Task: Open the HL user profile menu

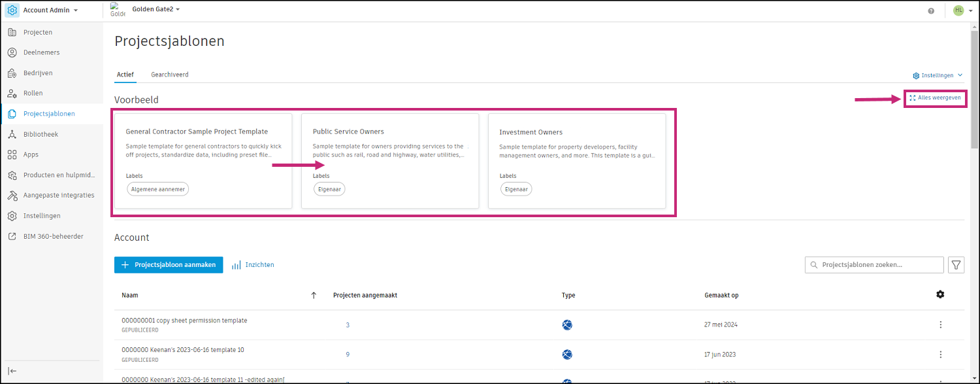Action: (962, 10)
